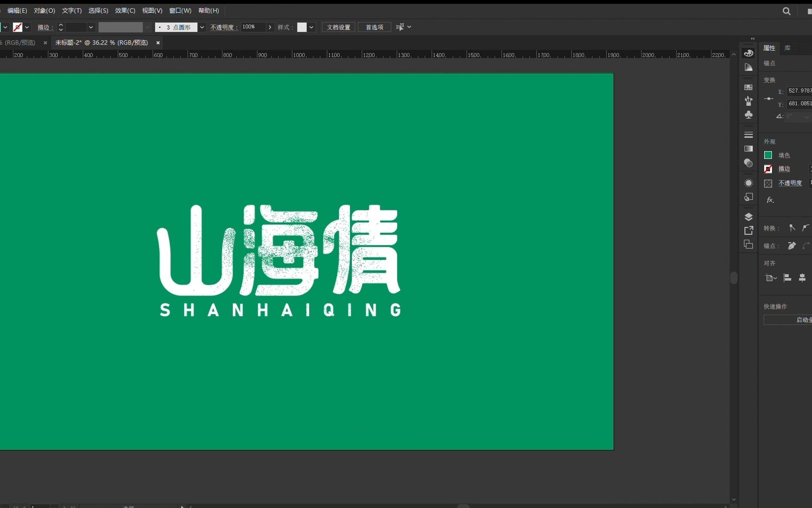The image size is (812, 508).
Task: Click the X coordinate field 527.978
Action: click(x=799, y=91)
